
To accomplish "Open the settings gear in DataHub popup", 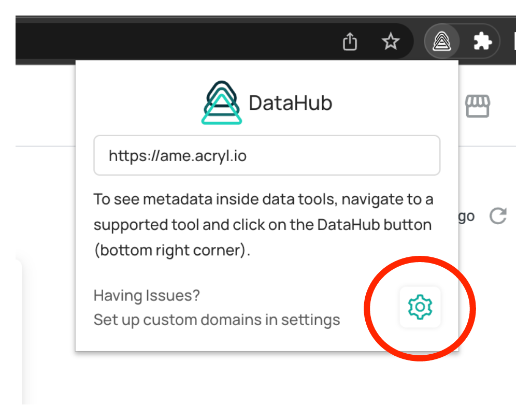I will 420,307.
